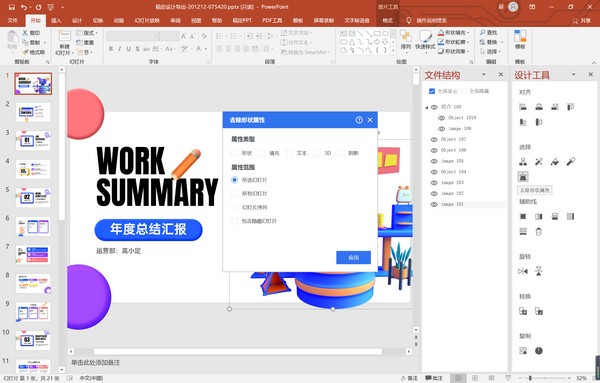
Task: Toggle the 全部显示 checkbox in 文件结构
Action: pyautogui.click(x=432, y=91)
